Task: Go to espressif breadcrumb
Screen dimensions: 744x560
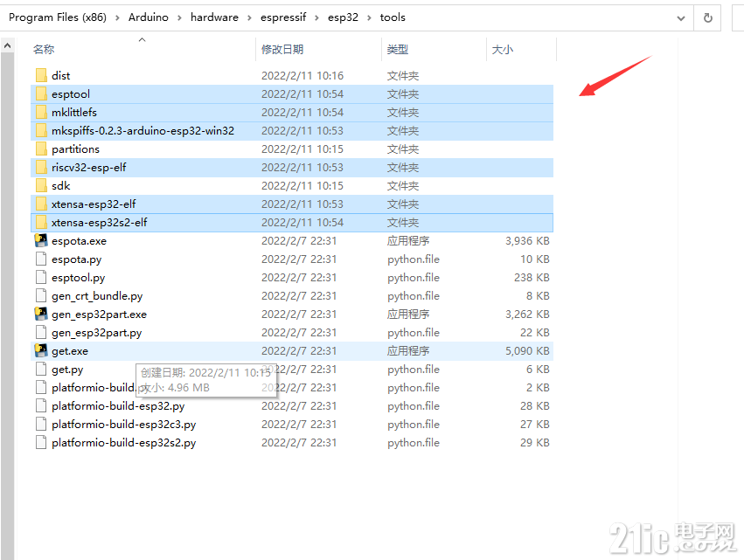Action: click(283, 17)
